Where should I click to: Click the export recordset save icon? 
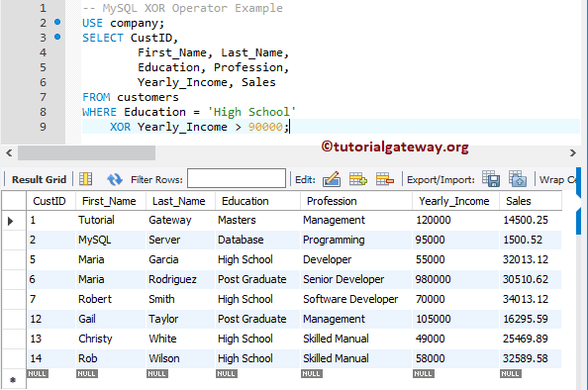tap(491, 178)
